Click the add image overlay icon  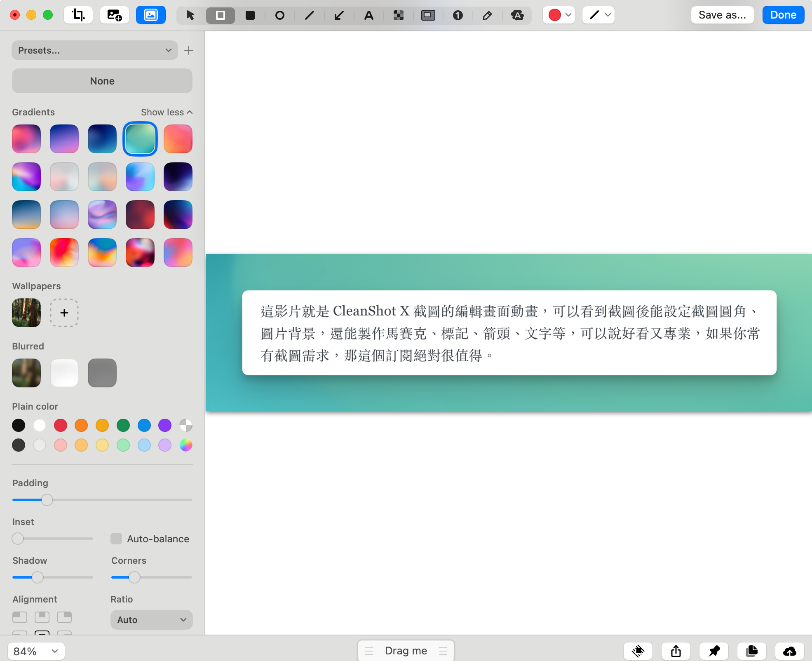pos(115,15)
